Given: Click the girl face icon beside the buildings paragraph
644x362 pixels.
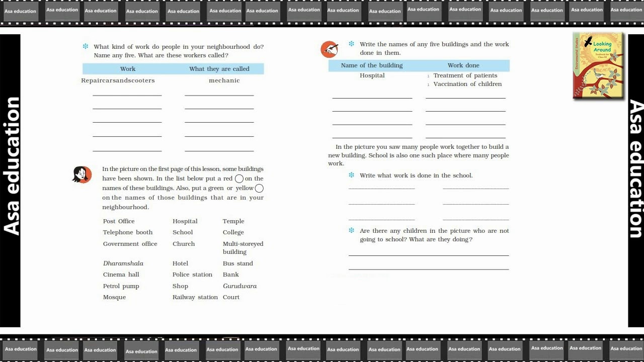Looking at the screenshot, I should click(82, 174).
